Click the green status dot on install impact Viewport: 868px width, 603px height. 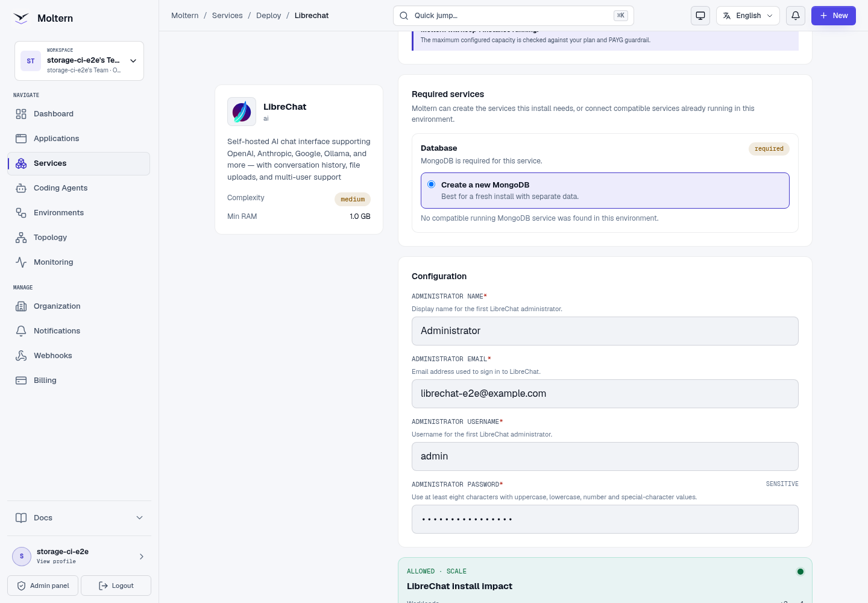tap(800, 572)
